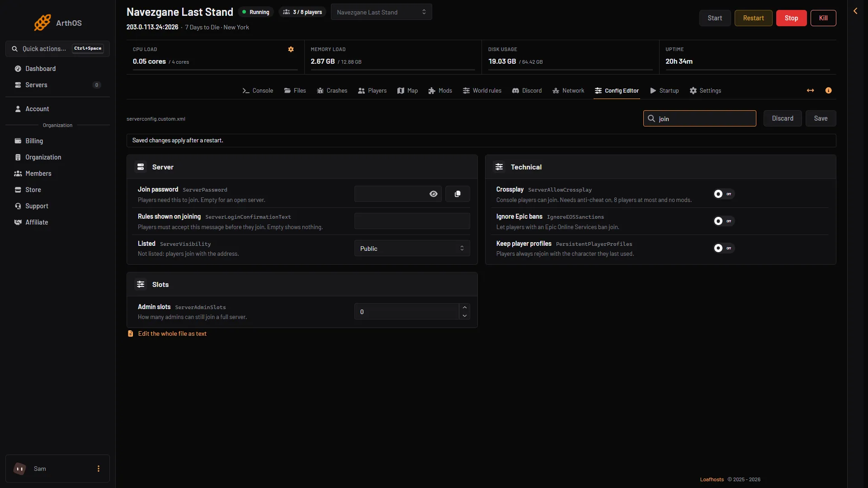Screen dimensions: 868x488
Task: Click the Rules shown on joining text field
Action: coord(412,221)
